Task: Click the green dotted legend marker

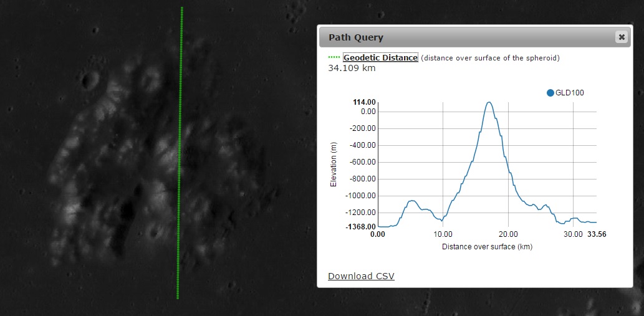Action: pos(334,57)
